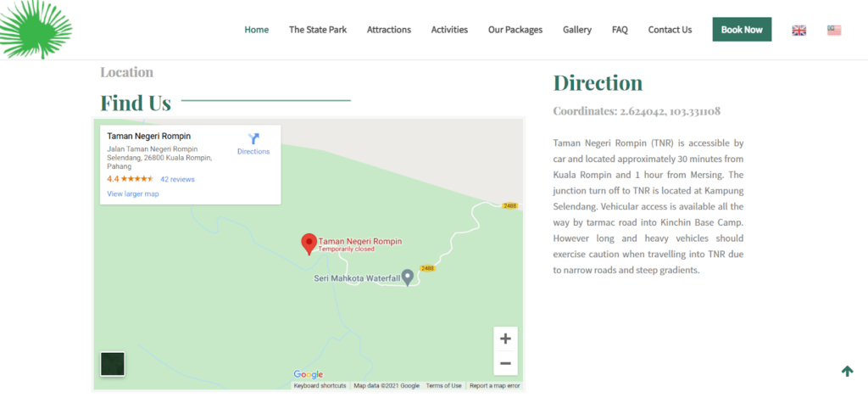Switch language with the UK flag icon
868x420 pixels.
(798, 31)
